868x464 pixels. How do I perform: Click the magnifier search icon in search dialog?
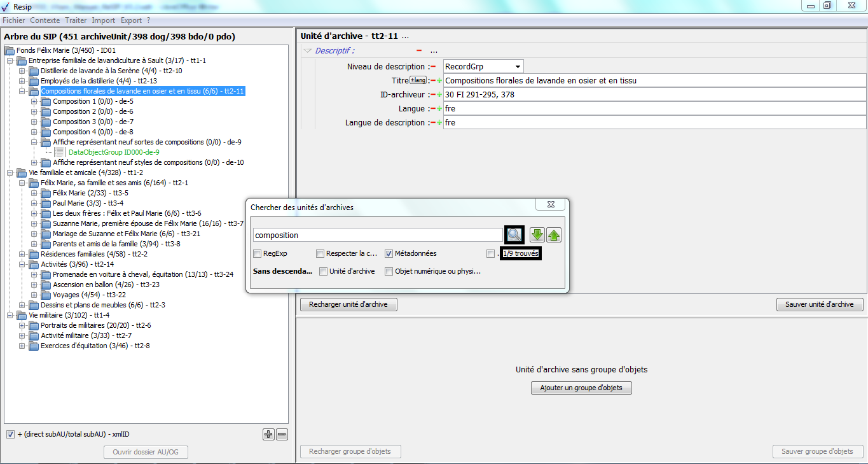[x=514, y=235]
